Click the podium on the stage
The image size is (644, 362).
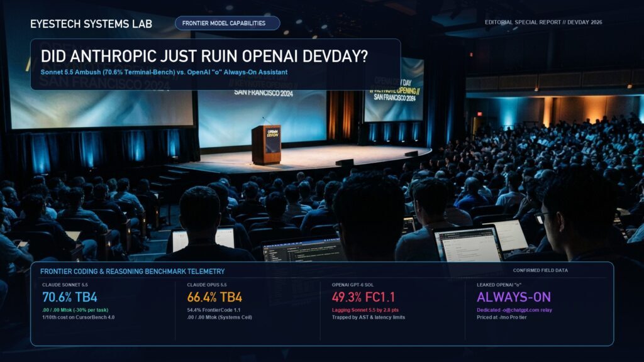pos(266,145)
